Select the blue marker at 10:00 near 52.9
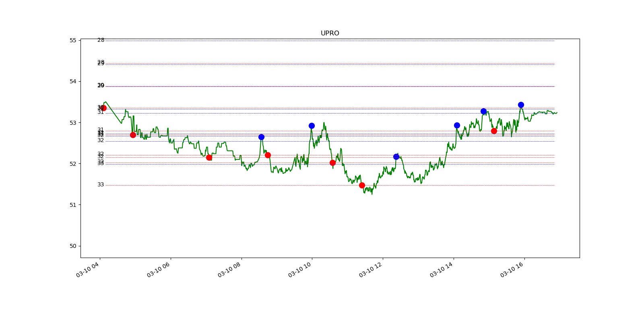 pos(312,126)
